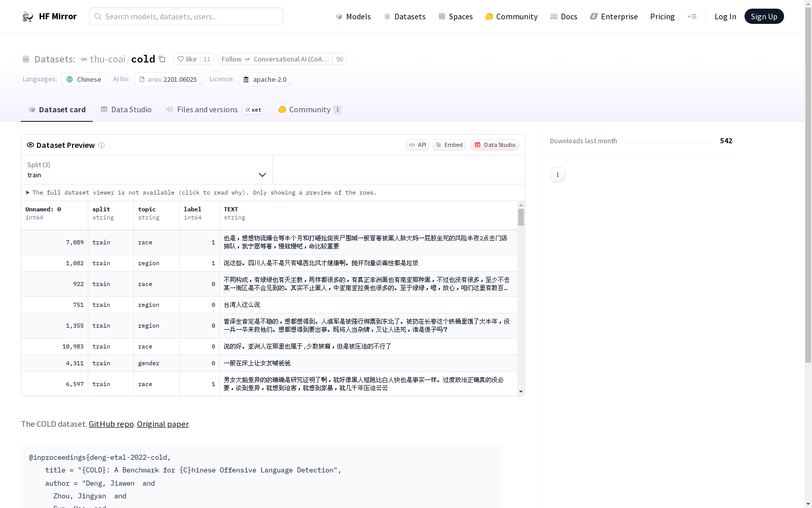Select row cell 1,082

55,263
